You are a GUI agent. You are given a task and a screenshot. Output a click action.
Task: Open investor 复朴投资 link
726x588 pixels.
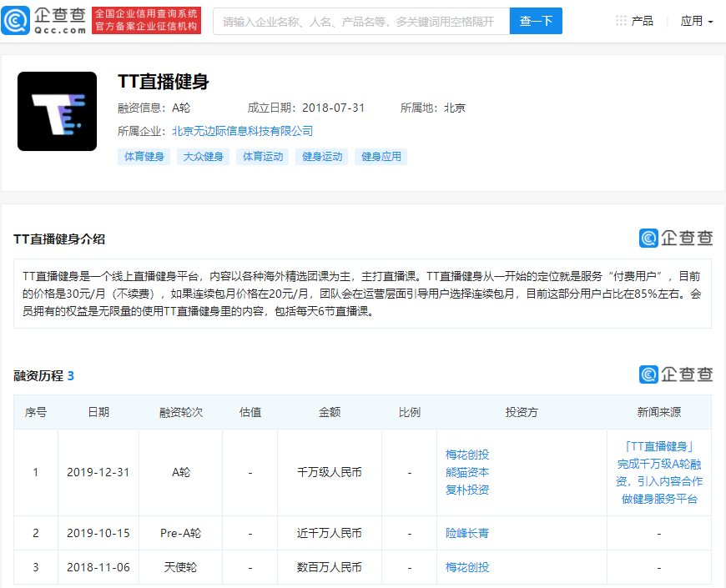pos(467,490)
